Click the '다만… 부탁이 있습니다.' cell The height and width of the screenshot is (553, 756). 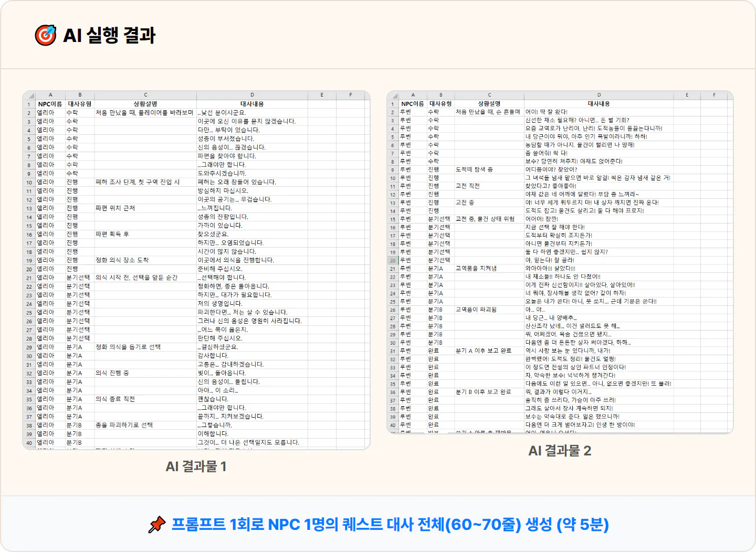coord(252,130)
